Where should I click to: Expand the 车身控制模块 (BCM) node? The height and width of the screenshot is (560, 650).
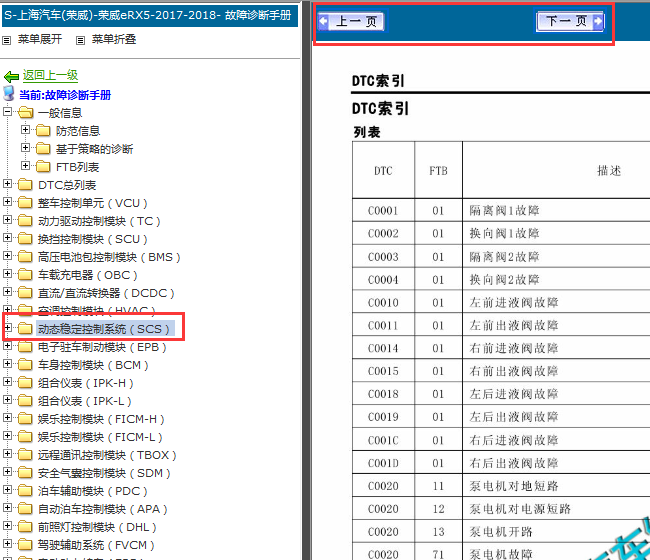point(7,364)
